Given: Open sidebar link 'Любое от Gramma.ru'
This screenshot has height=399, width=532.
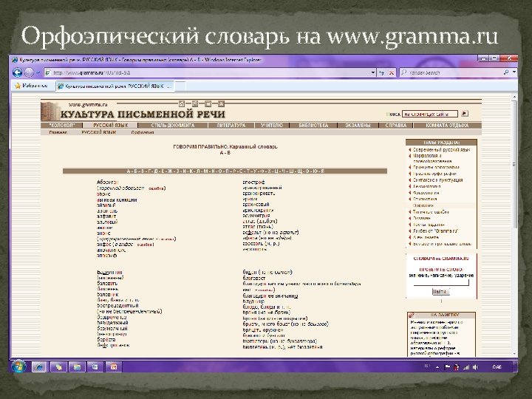Looking at the screenshot, I should tap(435, 231).
